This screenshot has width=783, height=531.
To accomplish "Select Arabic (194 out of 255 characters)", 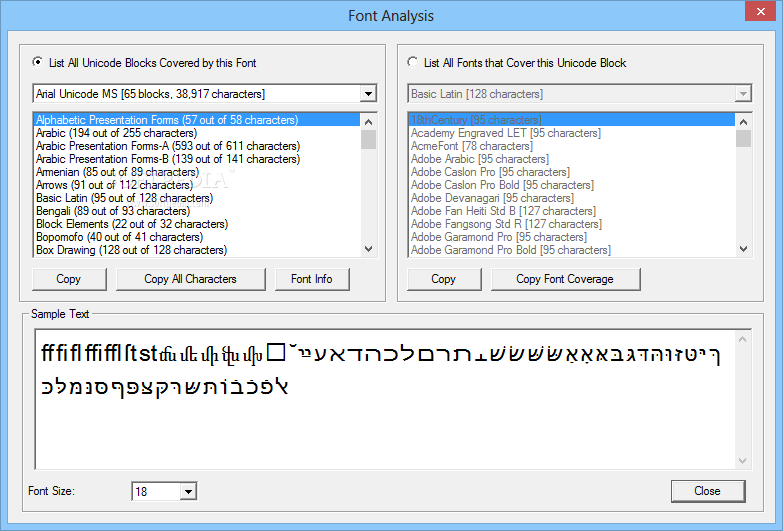I will point(197,133).
